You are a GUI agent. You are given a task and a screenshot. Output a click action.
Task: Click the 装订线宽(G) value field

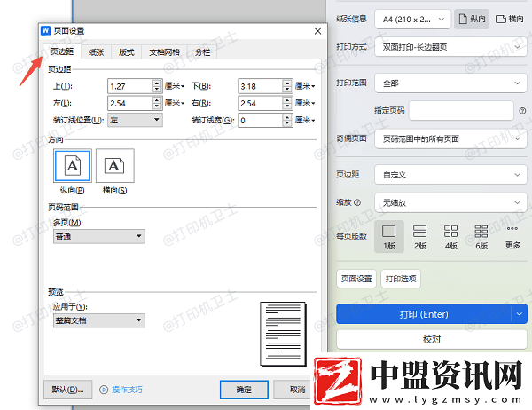260,120
